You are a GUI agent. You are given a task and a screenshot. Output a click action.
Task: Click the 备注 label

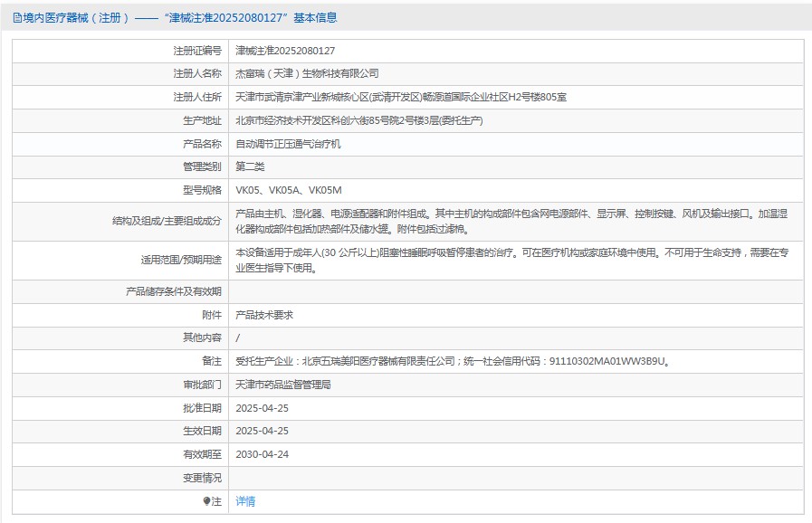211,361
